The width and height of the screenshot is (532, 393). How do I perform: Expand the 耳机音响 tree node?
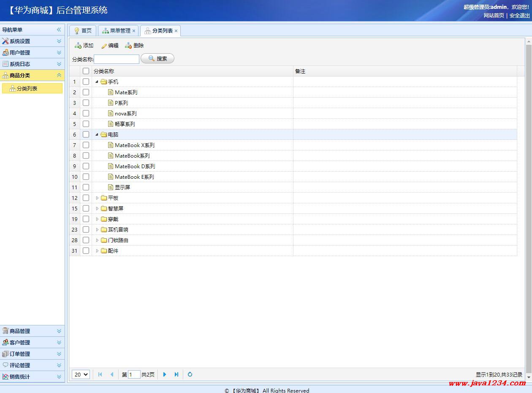coord(97,229)
